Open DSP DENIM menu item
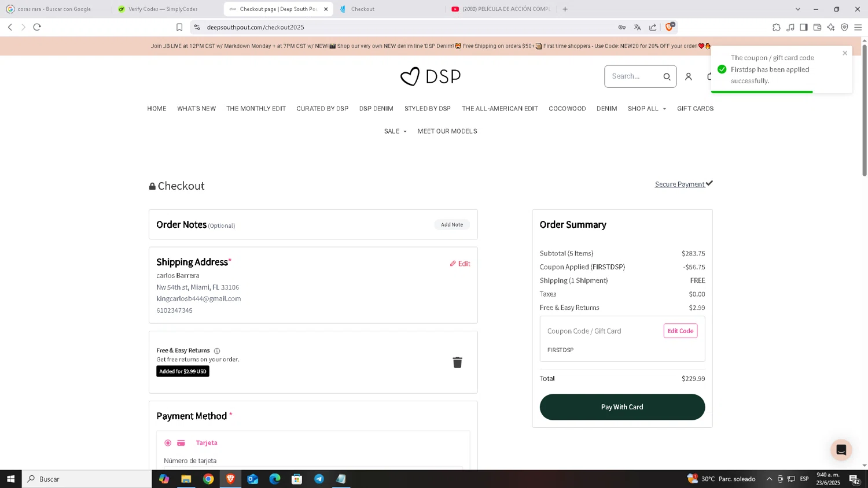Viewport: 868px width, 488px height. tap(376, 109)
